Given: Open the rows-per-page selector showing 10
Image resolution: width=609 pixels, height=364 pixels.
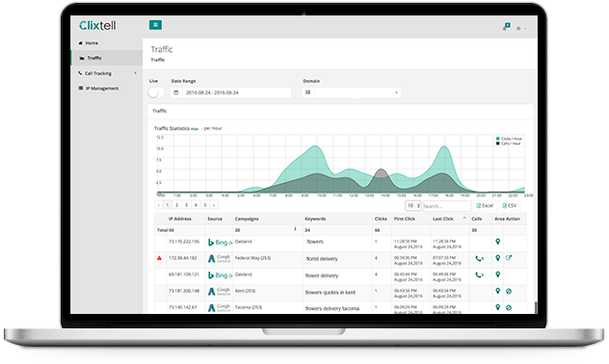Looking at the screenshot, I should click(412, 206).
